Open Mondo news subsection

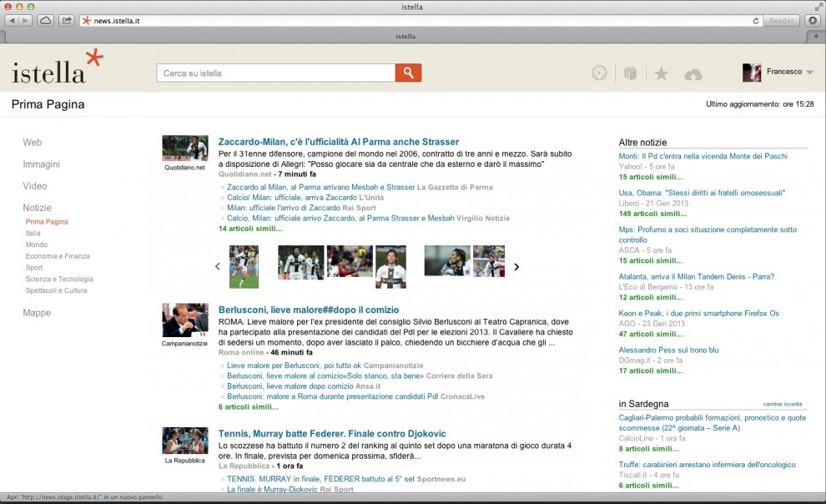tap(37, 244)
